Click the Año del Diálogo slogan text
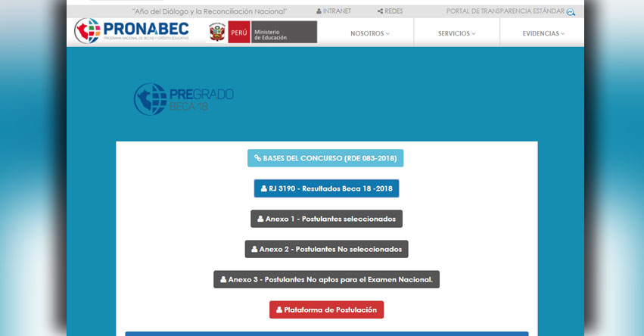644x336 pixels. tap(210, 11)
